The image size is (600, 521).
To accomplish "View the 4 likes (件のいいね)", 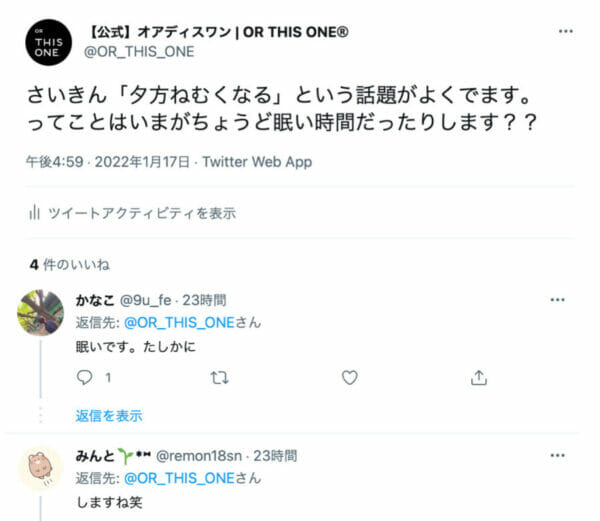I will click(x=70, y=265).
